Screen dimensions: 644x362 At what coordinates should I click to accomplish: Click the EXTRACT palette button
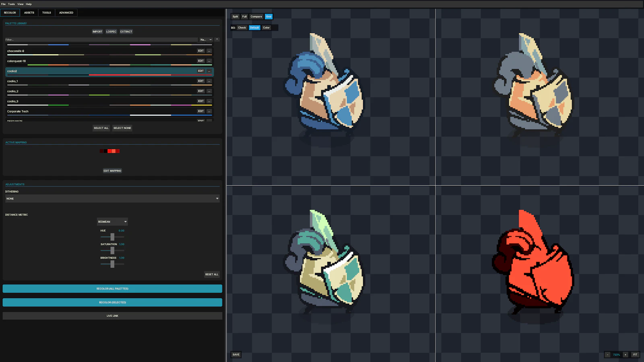point(126,32)
